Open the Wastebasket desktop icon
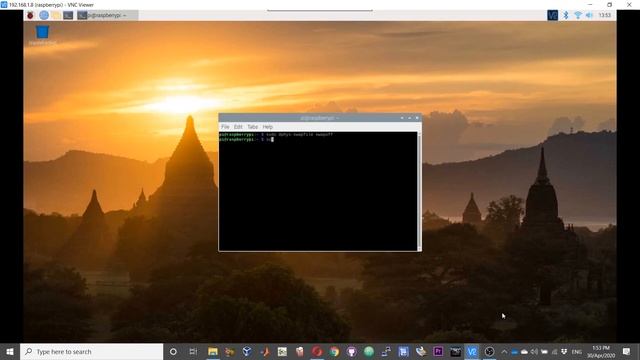The width and height of the screenshot is (640, 360). tap(42, 35)
